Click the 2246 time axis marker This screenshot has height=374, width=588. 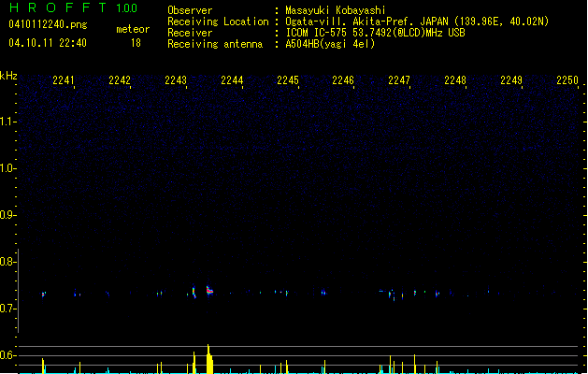(343, 79)
